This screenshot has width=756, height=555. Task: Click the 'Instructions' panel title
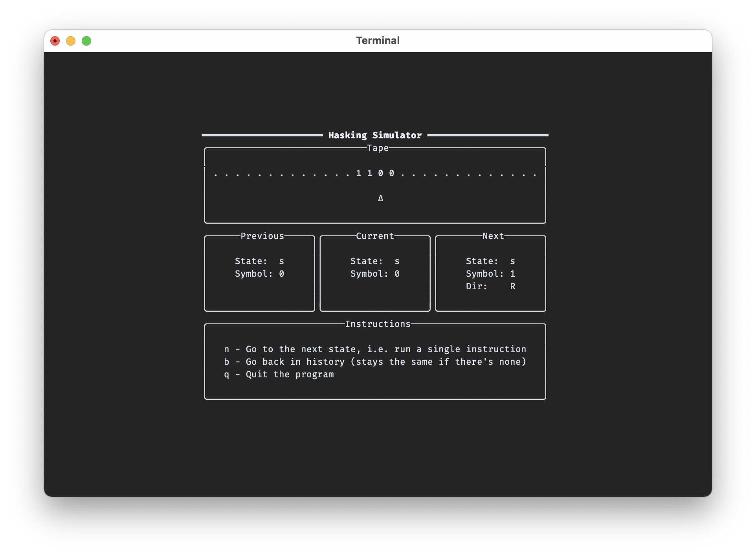(378, 324)
